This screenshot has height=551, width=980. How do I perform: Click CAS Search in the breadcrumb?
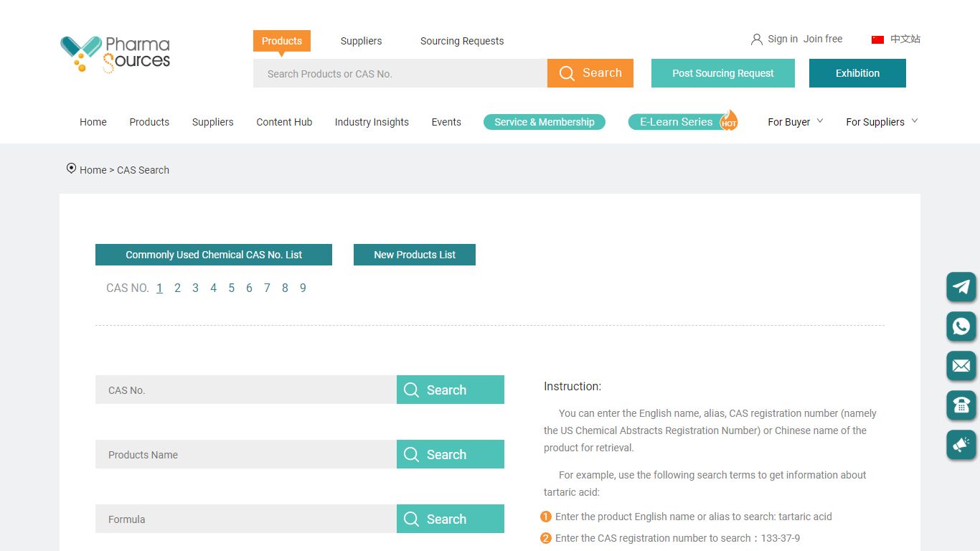click(143, 170)
